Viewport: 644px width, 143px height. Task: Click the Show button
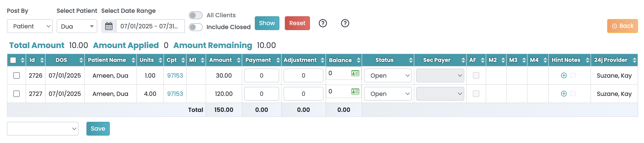pyautogui.click(x=267, y=23)
